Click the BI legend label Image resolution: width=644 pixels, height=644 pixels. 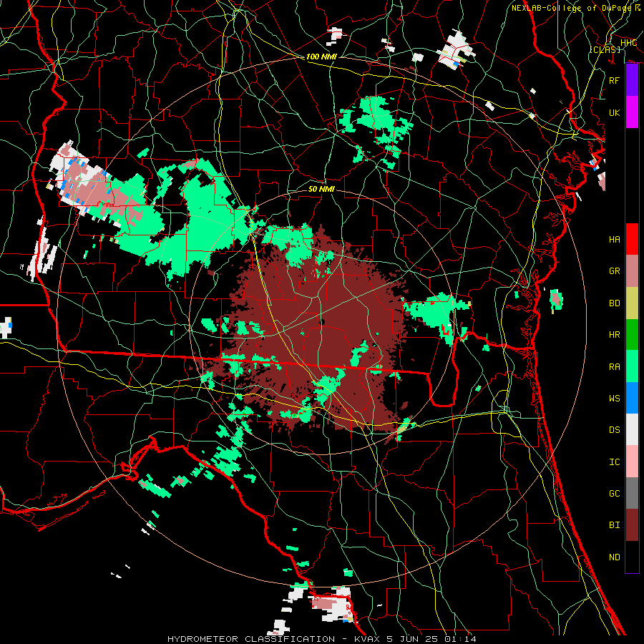click(615, 525)
